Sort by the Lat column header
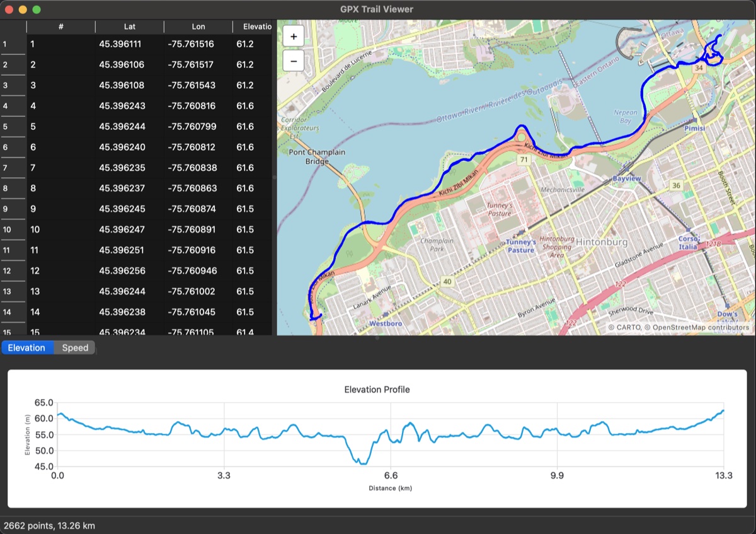 click(130, 26)
